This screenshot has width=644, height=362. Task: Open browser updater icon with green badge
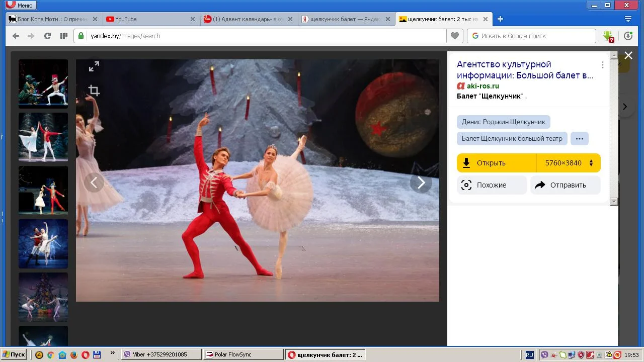coord(627,36)
